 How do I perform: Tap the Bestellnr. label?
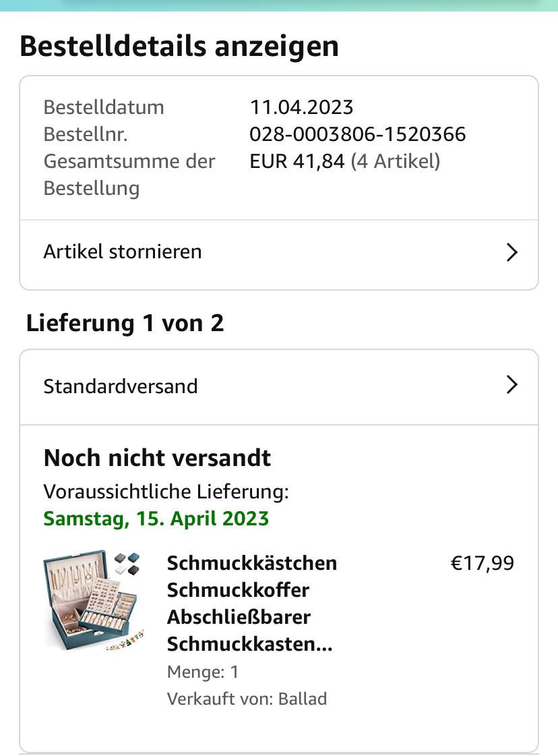tap(86, 134)
